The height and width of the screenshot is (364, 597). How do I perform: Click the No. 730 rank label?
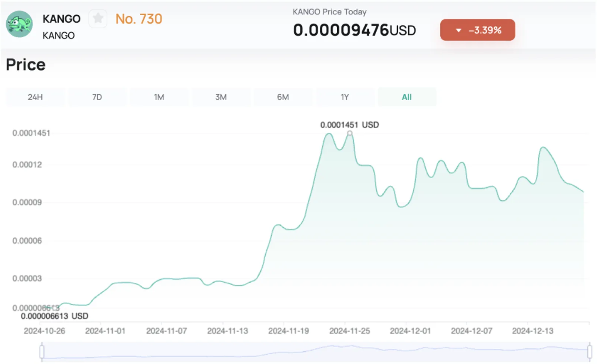tap(139, 19)
